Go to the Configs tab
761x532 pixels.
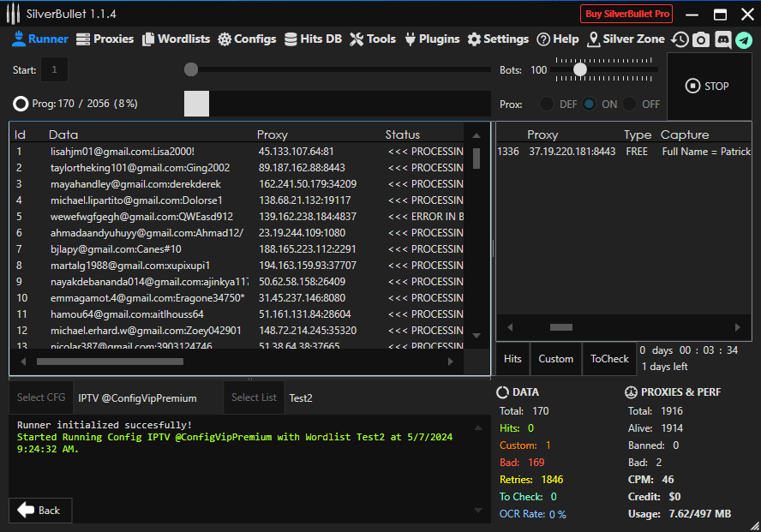(247, 39)
